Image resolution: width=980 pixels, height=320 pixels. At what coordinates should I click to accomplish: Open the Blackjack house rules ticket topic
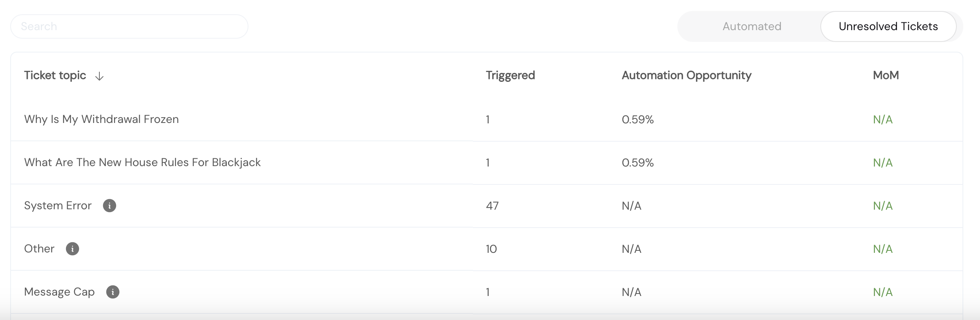tap(143, 162)
